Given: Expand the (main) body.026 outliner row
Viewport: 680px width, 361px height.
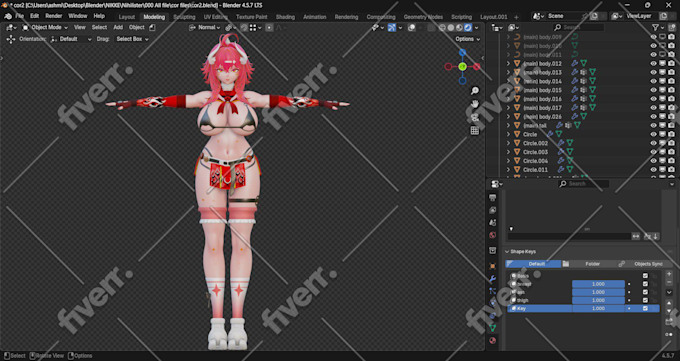Looking at the screenshot, I should click(x=509, y=117).
